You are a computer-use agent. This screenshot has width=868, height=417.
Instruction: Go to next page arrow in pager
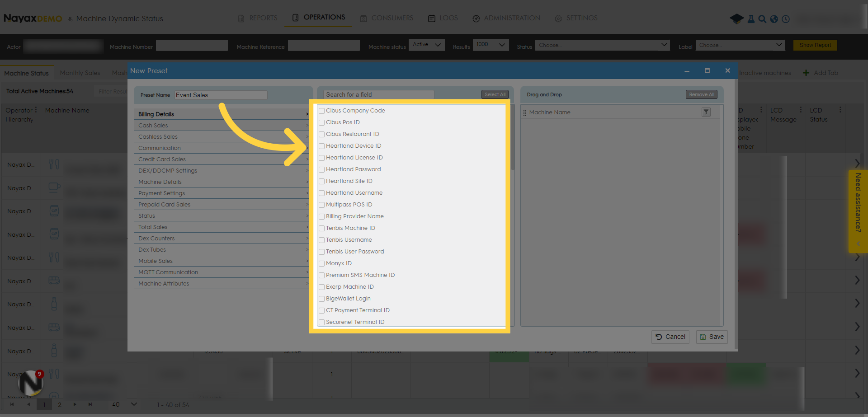tap(75, 404)
